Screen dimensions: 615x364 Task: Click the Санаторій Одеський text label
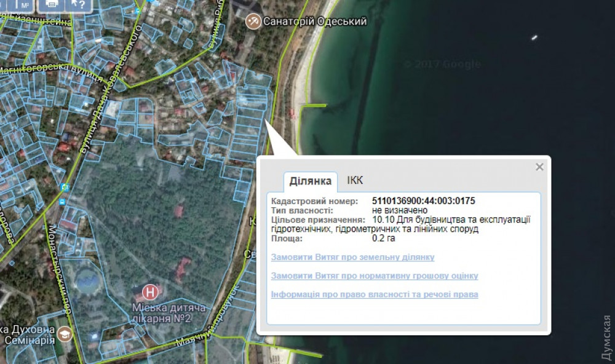point(315,22)
